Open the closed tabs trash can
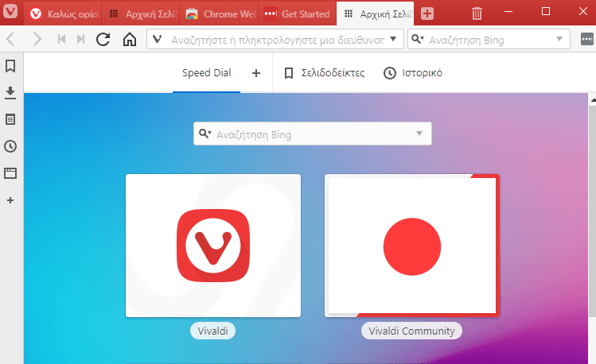Image resolution: width=596 pixels, height=364 pixels. click(x=477, y=14)
